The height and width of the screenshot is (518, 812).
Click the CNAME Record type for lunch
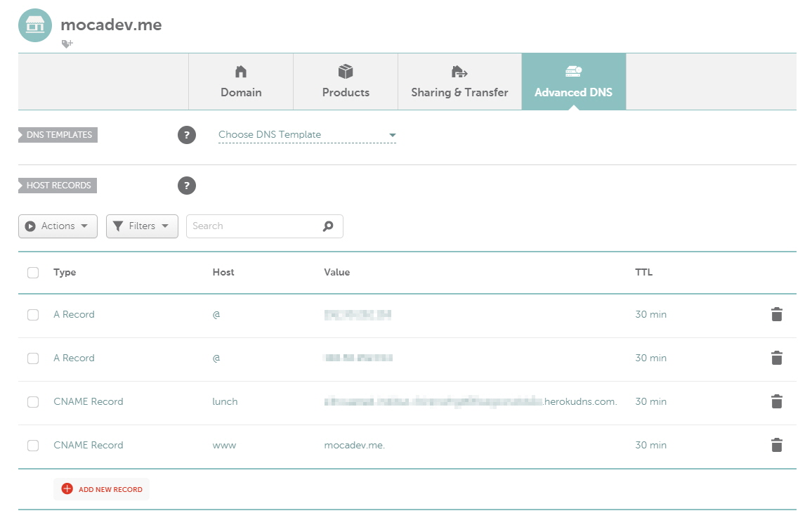89,401
